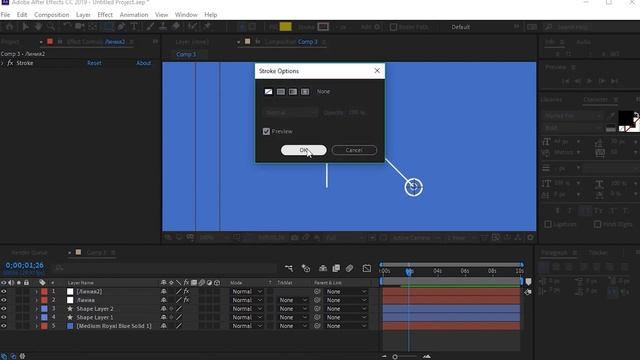Select the Eraser tool
This screenshot has width=640, height=360.
(x=176, y=27)
